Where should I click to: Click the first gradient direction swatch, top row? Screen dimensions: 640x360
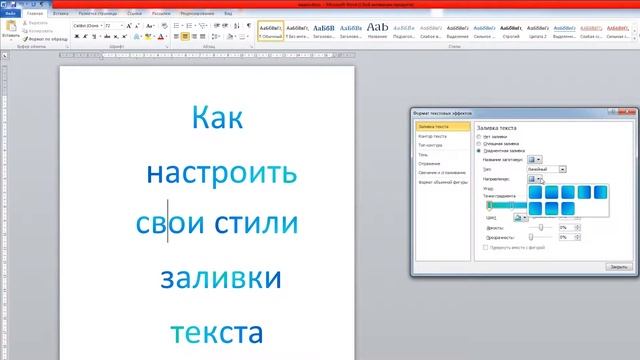coord(535,192)
